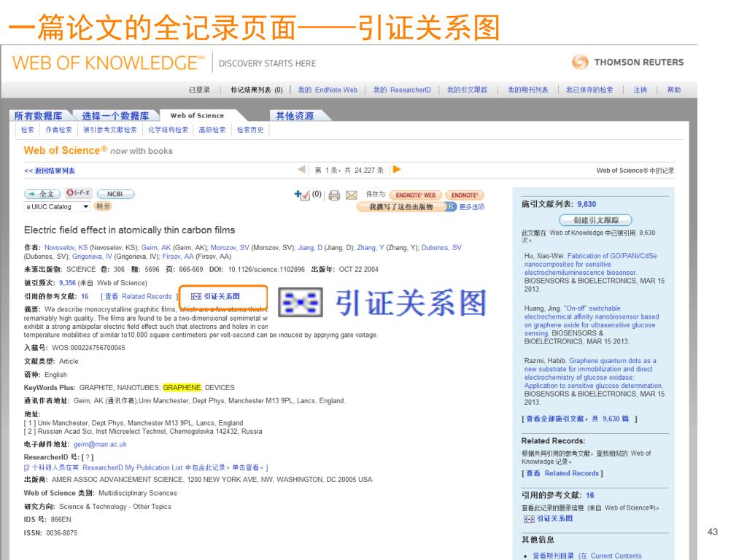Open 我已保存的检索 link
The width and height of the screenshot is (747, 560).
(589, 90)
